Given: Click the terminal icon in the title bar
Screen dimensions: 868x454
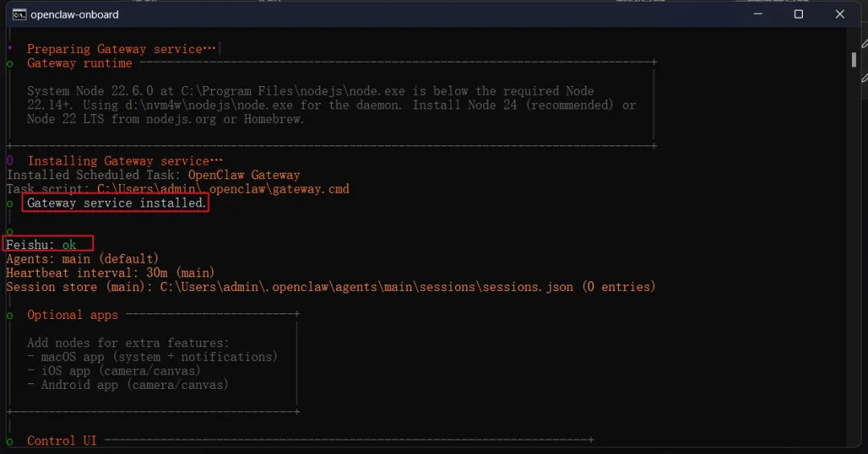Looking at the screenshot, I should [19, 15].
